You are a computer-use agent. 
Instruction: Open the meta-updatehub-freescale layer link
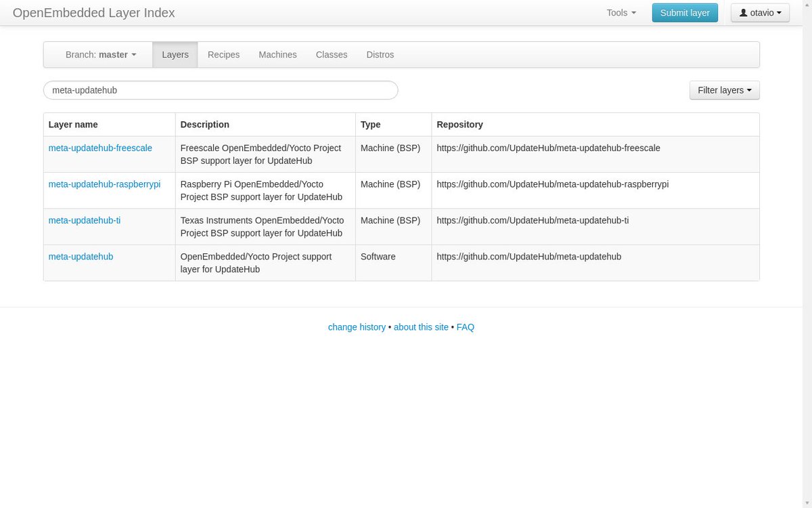coord(100,148)
